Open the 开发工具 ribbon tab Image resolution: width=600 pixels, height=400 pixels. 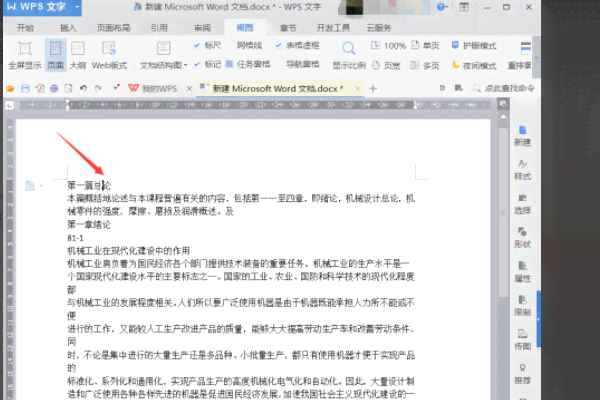point(333,28)
